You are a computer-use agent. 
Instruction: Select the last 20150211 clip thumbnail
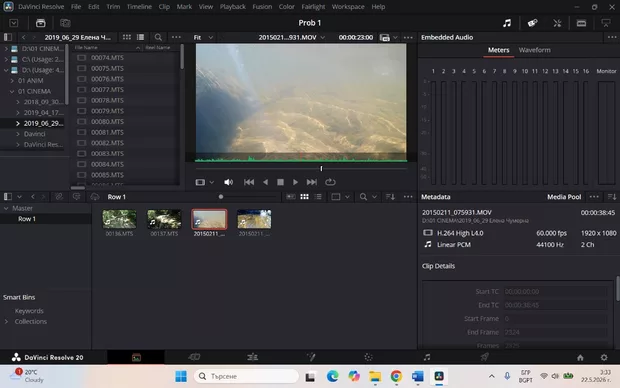click(x=254, y=219)
